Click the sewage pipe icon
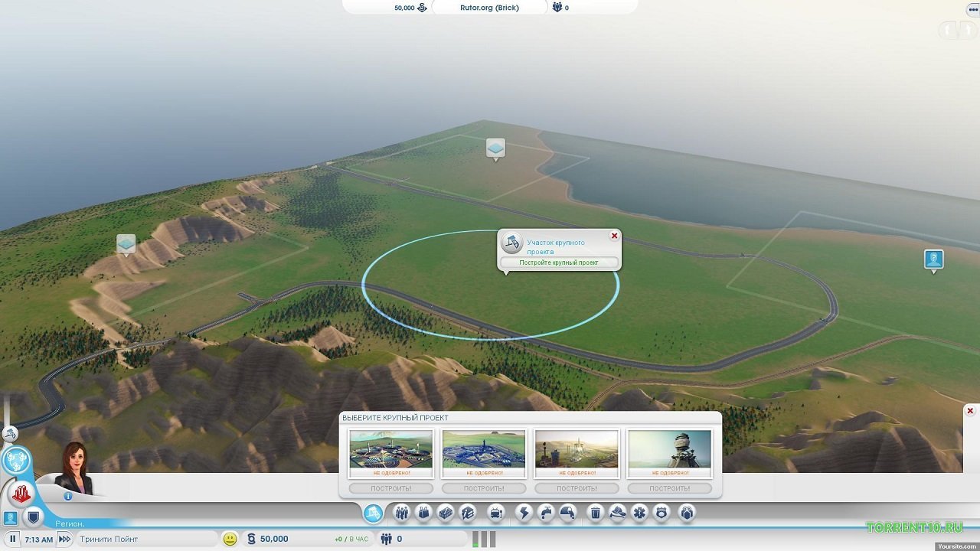The width and height of the screenshot is (980, 551). [567, 513]
